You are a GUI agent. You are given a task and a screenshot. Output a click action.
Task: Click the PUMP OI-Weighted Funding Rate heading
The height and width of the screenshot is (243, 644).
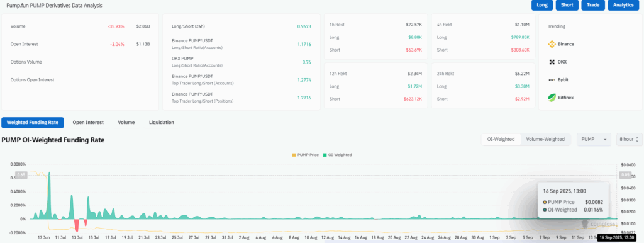(53, 140)
